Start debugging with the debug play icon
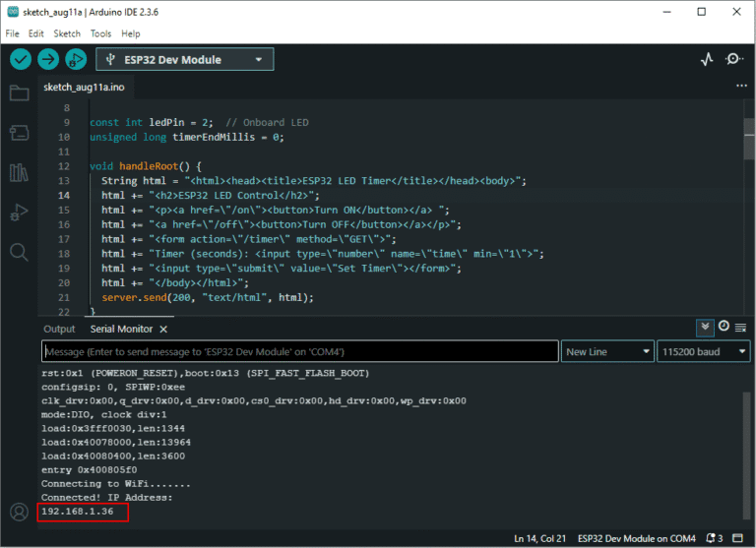 point(76,60)
